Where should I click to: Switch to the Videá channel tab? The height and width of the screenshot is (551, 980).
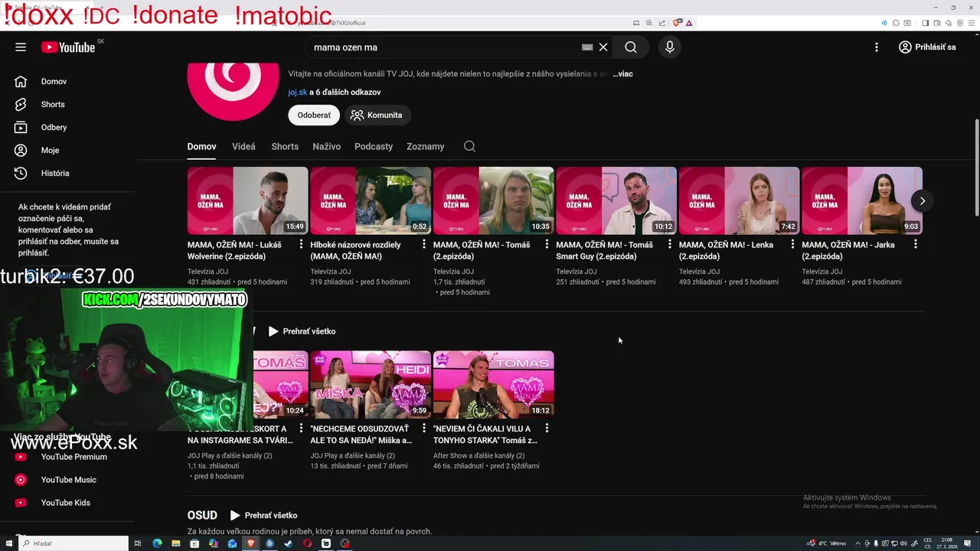pos(243,146)
